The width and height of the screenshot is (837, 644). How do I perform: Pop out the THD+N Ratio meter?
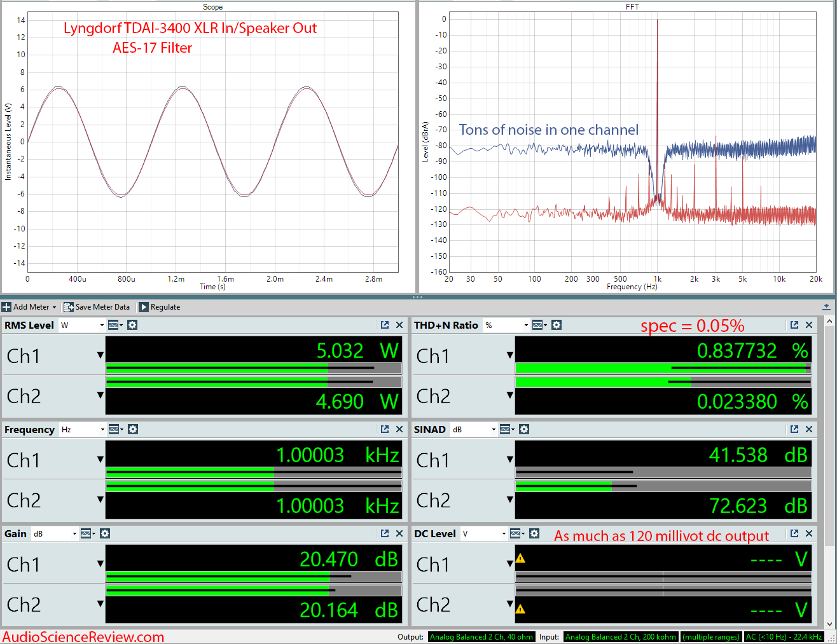[x=794, y=325]
